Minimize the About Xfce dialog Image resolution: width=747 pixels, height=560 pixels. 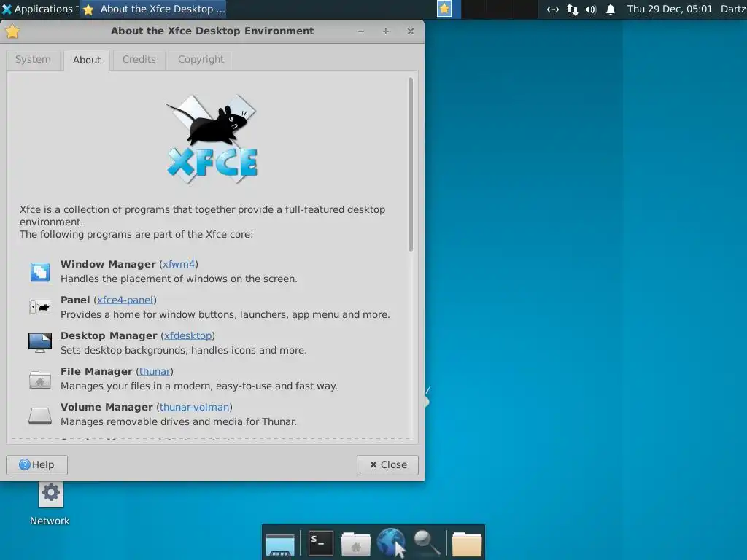361,31
